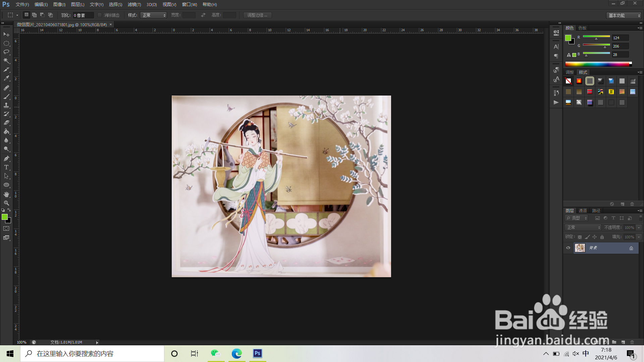Click the color spectrum ramp bar
This screenshot has width=644, height=362.
(598, 64)
